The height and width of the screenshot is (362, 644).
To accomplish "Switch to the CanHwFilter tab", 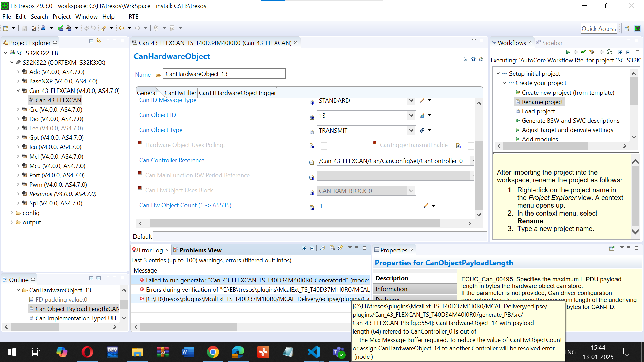I will pos(180,93).
